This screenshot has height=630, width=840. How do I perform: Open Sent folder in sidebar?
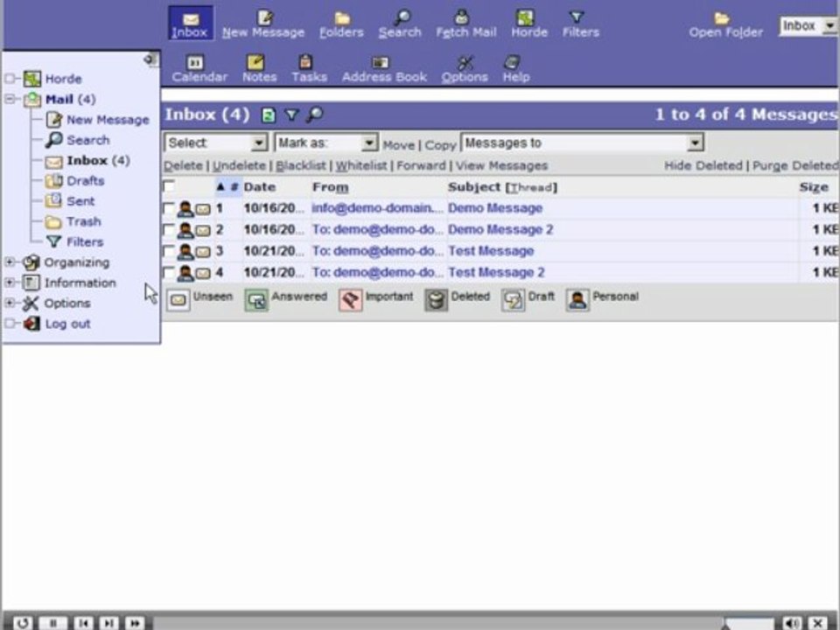click(x=80, y=201)
